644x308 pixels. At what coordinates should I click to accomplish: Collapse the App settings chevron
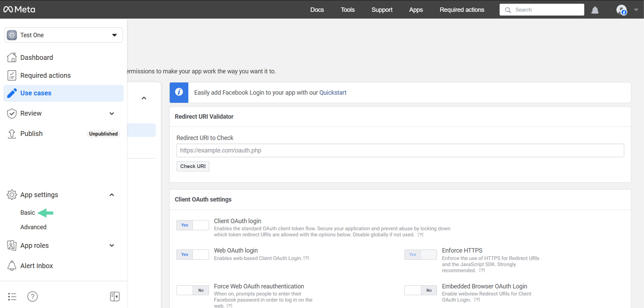112,195
